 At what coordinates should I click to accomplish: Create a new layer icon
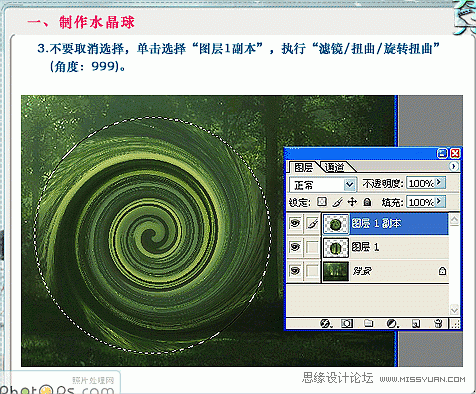[416, 323]
